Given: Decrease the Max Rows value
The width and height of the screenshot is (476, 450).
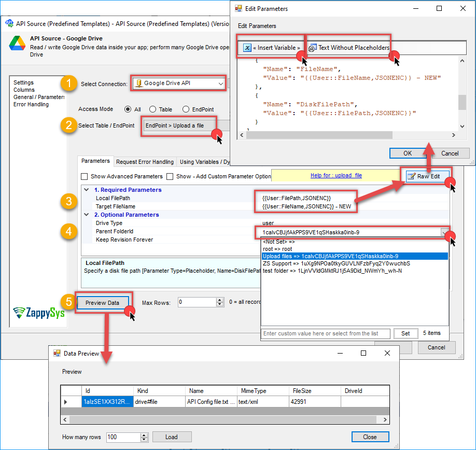Looking at the screenshot, I should pos(220,304).
